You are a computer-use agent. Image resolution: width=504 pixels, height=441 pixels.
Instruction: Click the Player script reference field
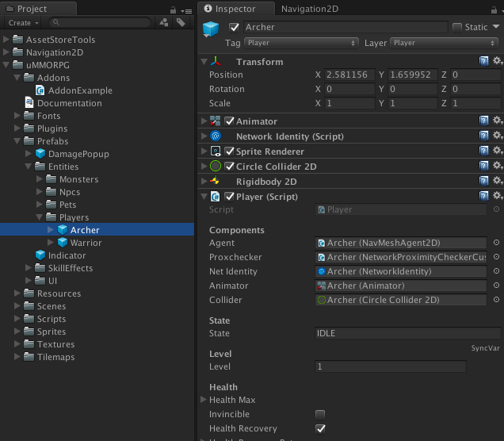click(401, 209)
